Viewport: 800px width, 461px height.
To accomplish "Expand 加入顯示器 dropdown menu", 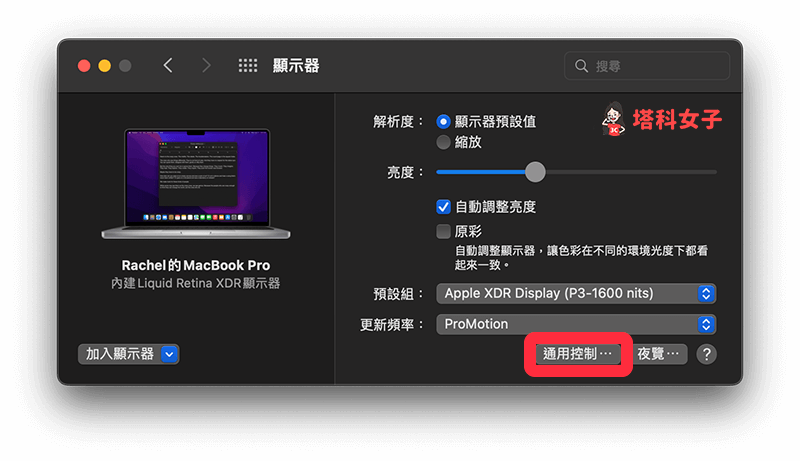I will 128,354.
